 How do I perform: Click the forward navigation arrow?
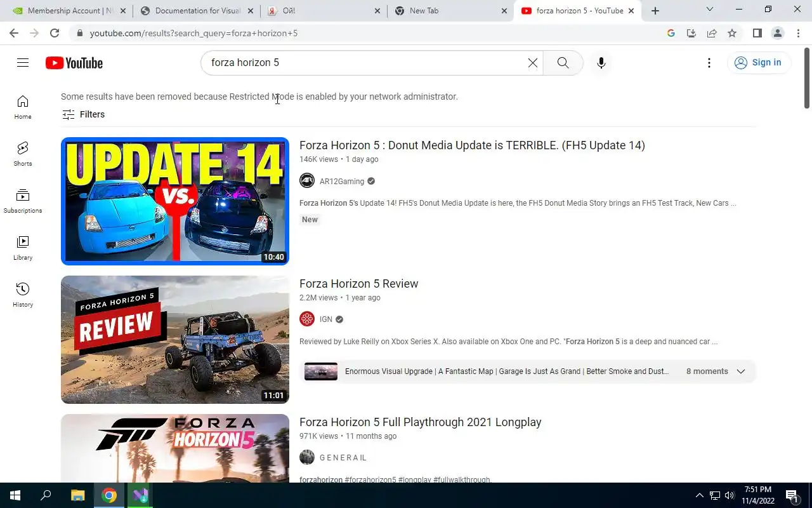[34, 33]
